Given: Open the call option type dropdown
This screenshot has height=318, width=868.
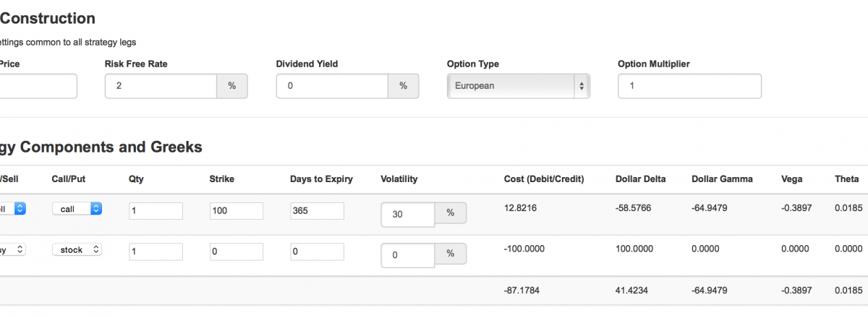Looking at the screenshot, I should 77,209.
